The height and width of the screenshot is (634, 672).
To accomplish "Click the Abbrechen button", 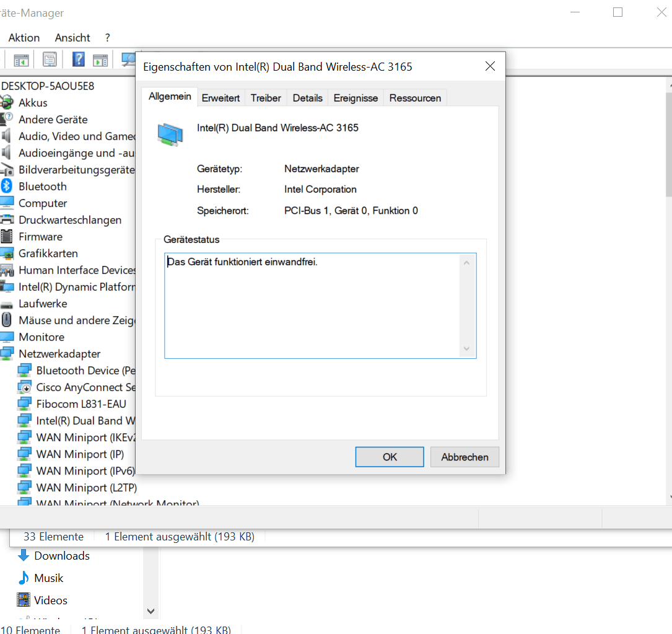I will click(x=465, y=457).
